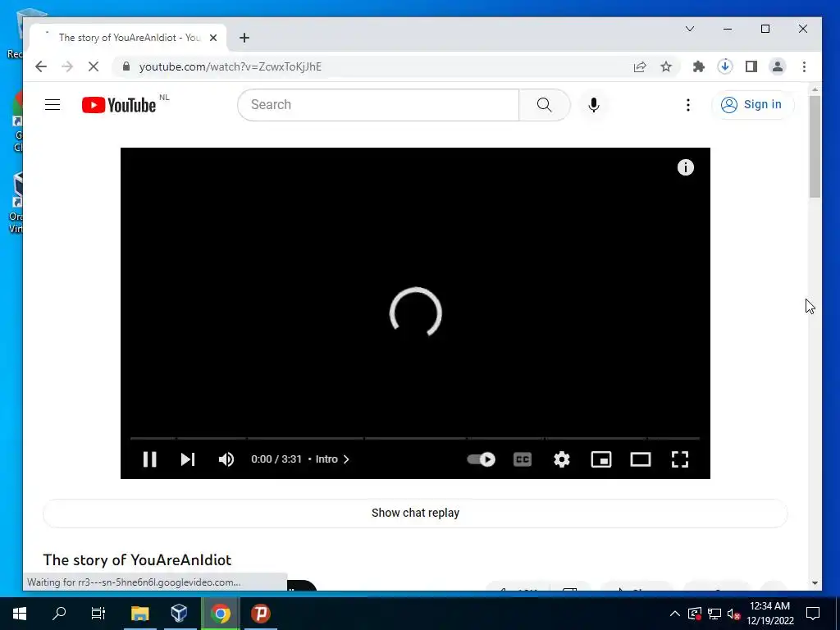Open the Windows Start menu
Image resolution: width=840 pixels, height=630 pixels.
(x=20, y=614)
